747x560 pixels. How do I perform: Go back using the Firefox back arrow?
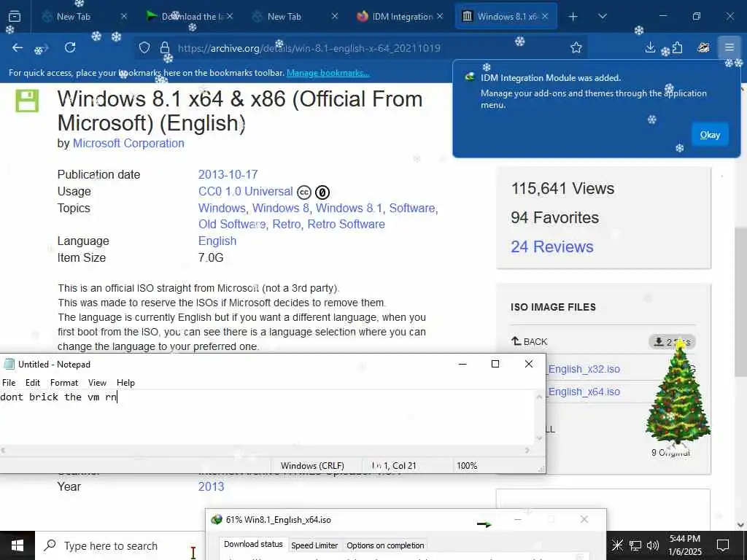pos(18,47)
